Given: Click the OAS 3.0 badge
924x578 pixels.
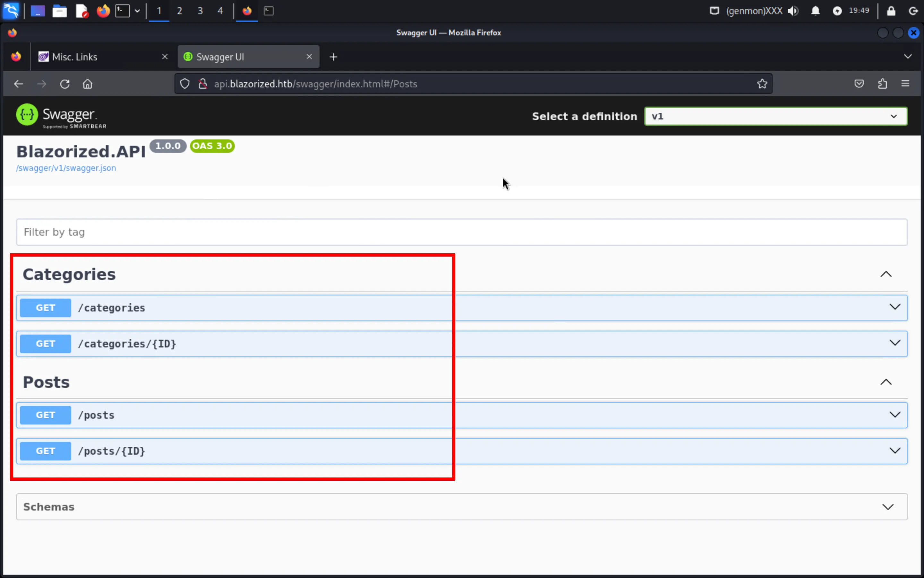Looking at the screenshot, I should pyautogui.click(x=212, y=146).
